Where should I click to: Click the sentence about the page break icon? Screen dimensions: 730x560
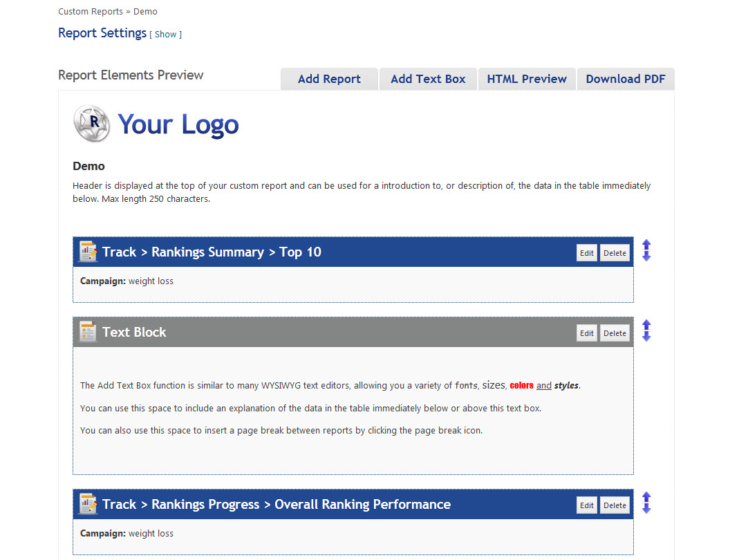click(x=281, y=431)
